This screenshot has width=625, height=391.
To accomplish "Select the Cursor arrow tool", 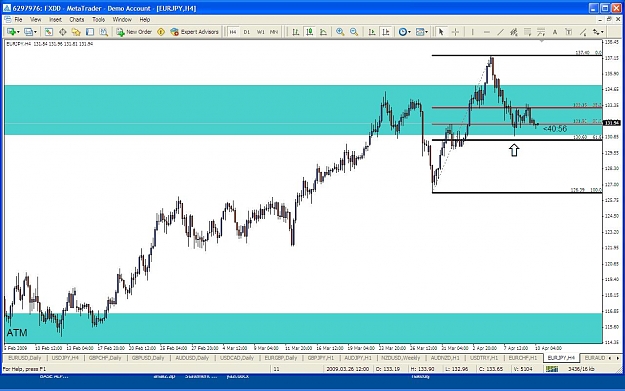I will pyautogui.click(x=441, y=32).
